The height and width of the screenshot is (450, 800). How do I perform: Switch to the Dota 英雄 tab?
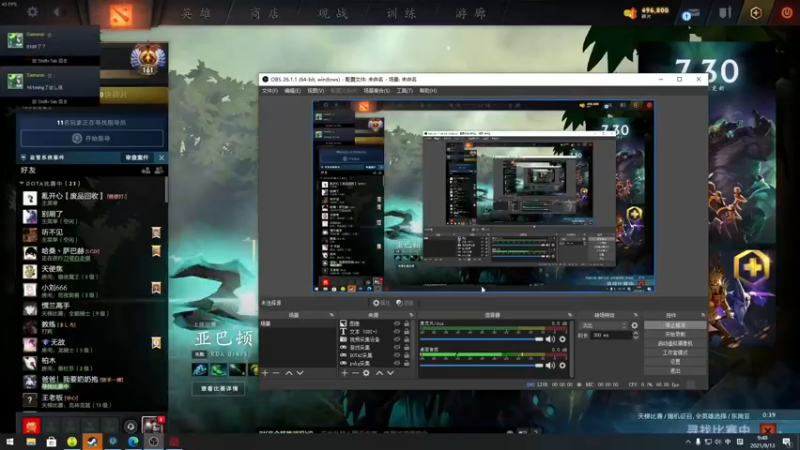[x=197, y=14]
